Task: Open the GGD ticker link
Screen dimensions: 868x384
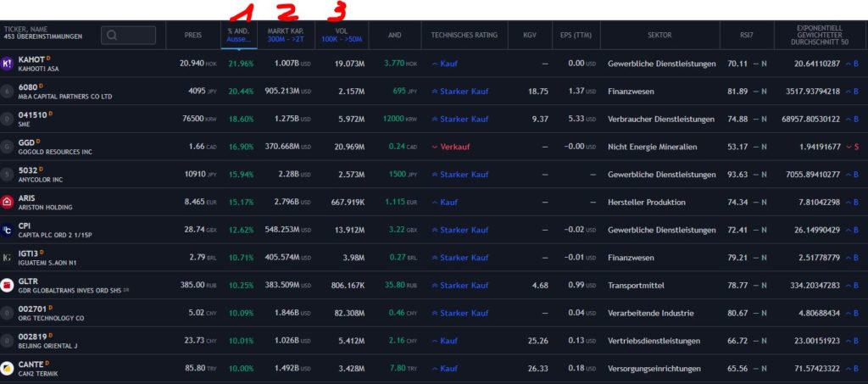Action: (26, 142)
